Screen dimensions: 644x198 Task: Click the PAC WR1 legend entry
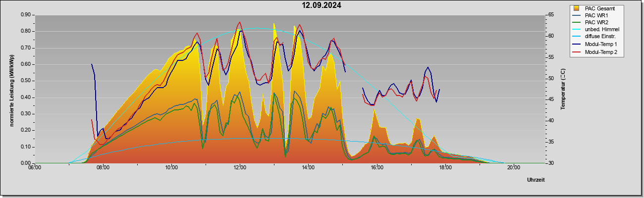pos(596,15)
